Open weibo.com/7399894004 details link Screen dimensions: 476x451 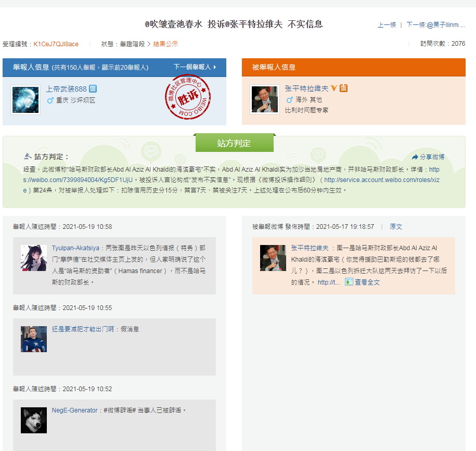click(x=78, y=179)
